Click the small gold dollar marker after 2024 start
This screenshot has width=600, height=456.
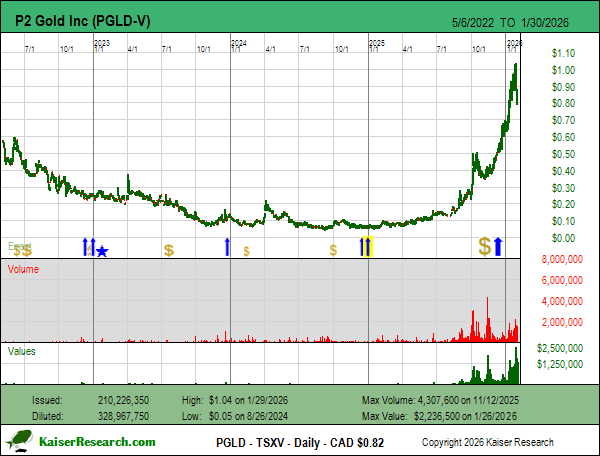246,251
